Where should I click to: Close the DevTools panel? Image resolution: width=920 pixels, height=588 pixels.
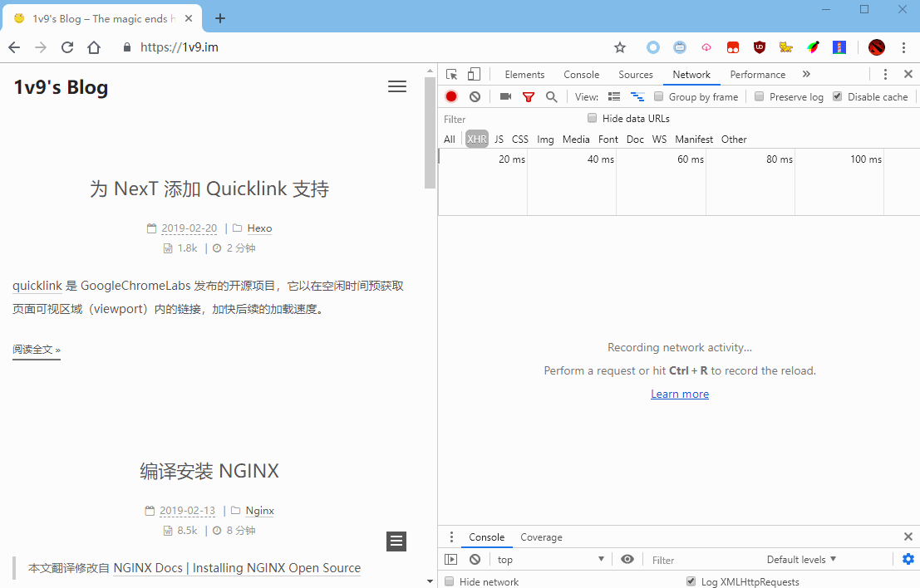point(908,74)
